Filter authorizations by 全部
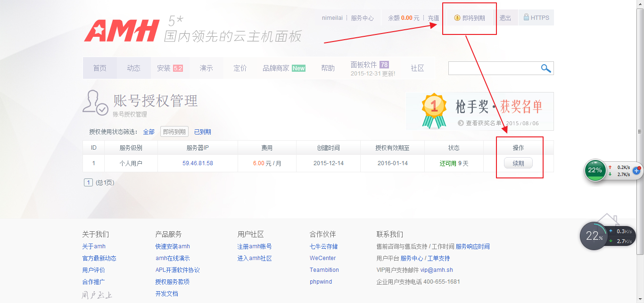 click(x=149, y=132)
